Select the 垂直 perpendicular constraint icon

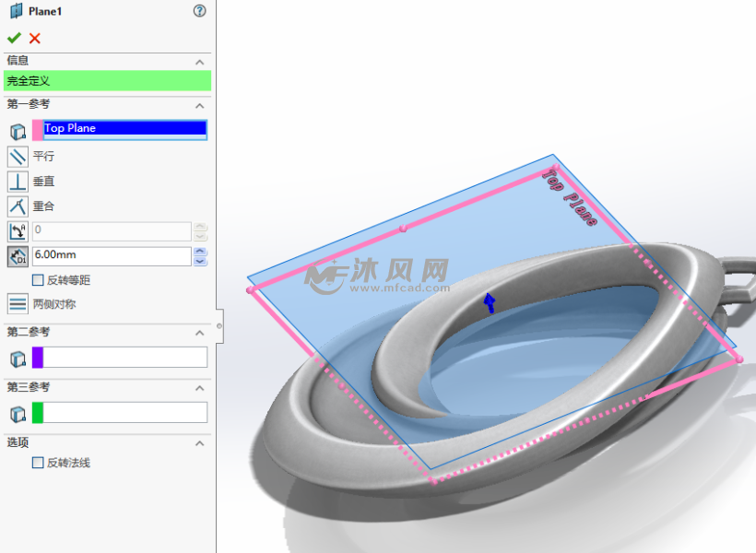[x=18, y=182]
